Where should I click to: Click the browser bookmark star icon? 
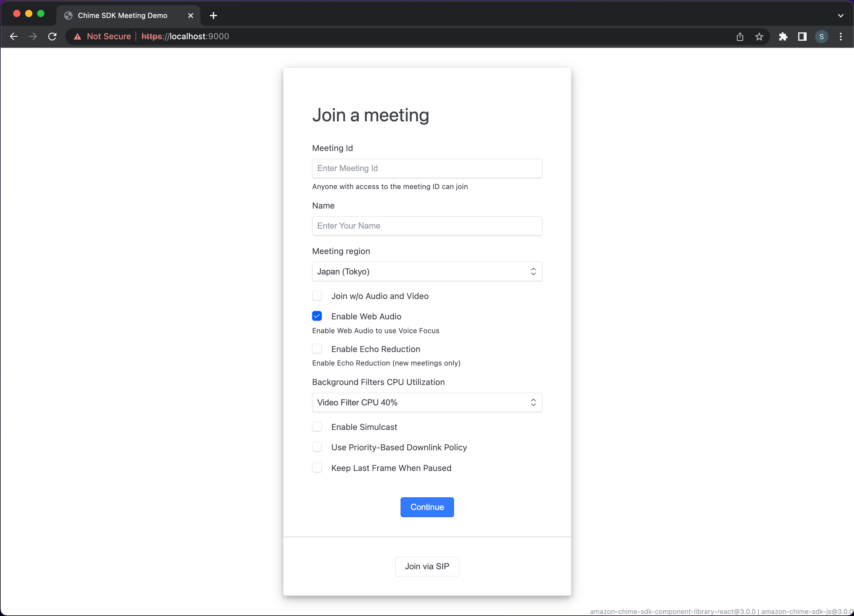pyautogui.click(x=760, y=37)
